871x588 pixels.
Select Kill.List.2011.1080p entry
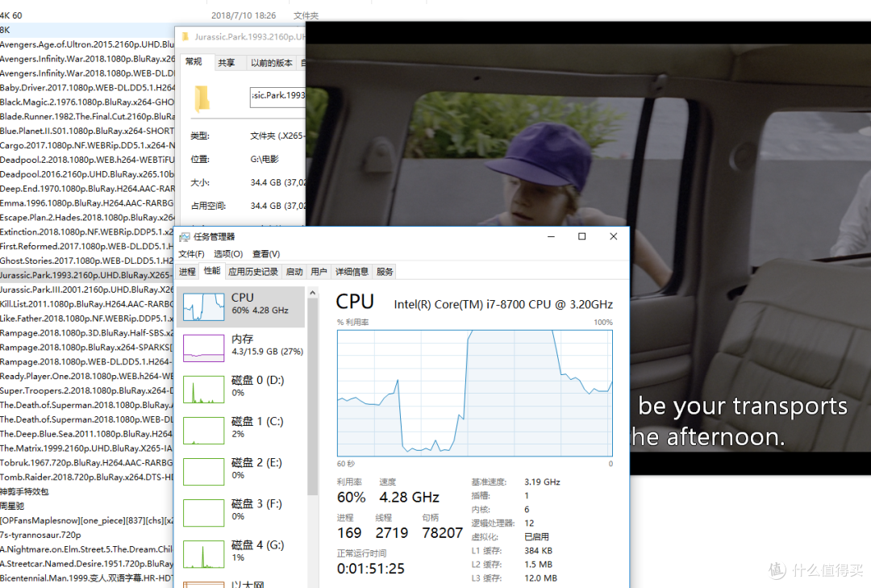(87, 305)
